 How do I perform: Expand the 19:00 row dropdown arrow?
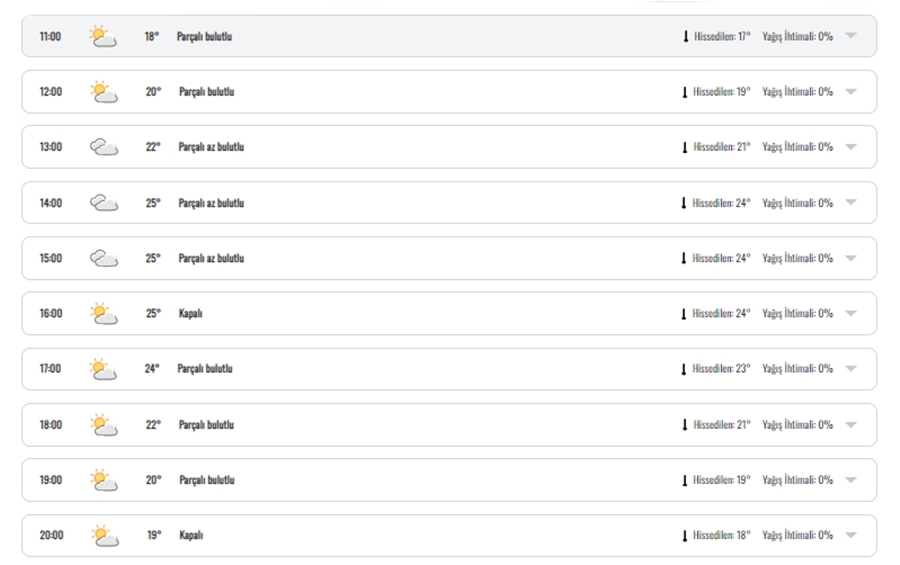(x=851, y=479)
